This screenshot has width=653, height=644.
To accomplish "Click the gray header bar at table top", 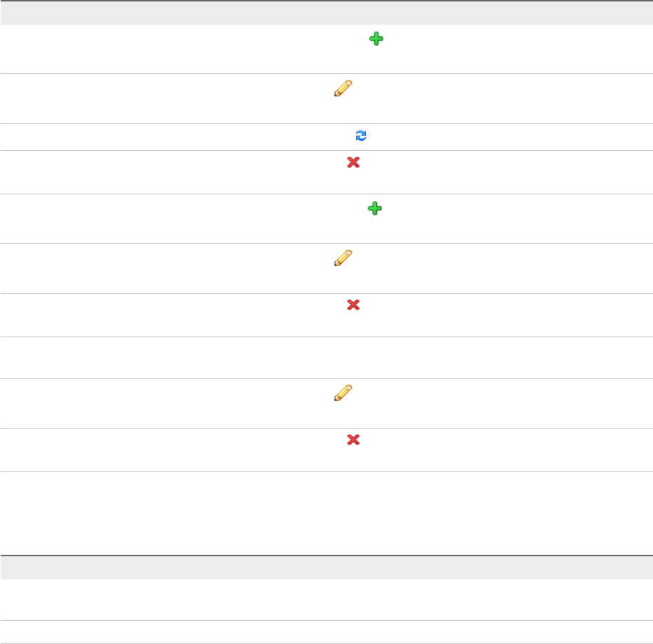I will coord(326,13).
